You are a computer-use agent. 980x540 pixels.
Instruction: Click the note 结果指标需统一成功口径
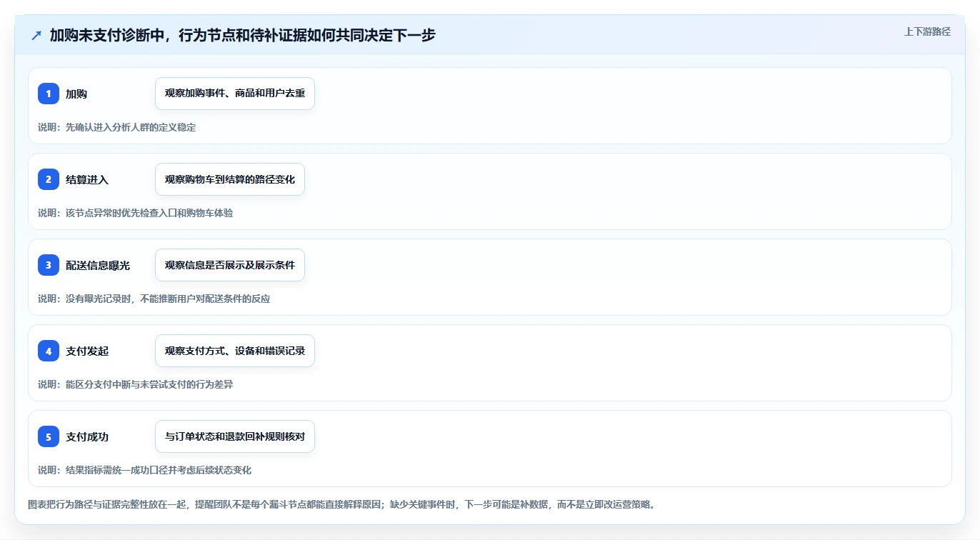click(x=144, y=470)
